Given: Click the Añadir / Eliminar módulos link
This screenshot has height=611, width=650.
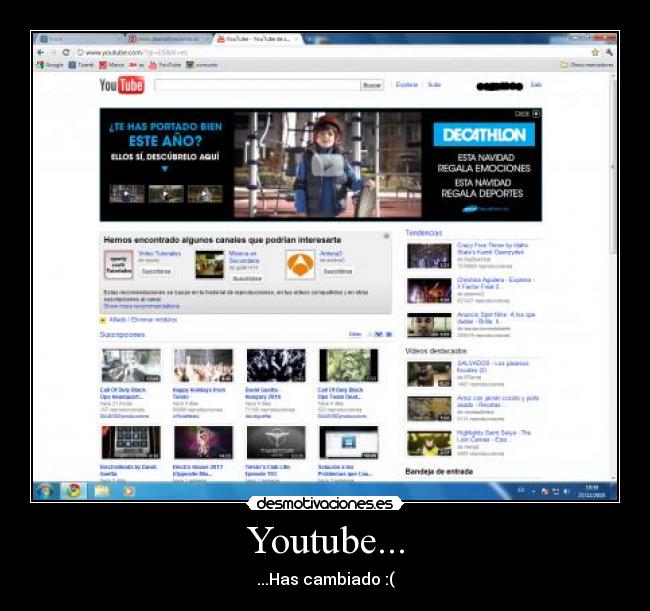Looking at the screenshot, I should pos(143,320).
